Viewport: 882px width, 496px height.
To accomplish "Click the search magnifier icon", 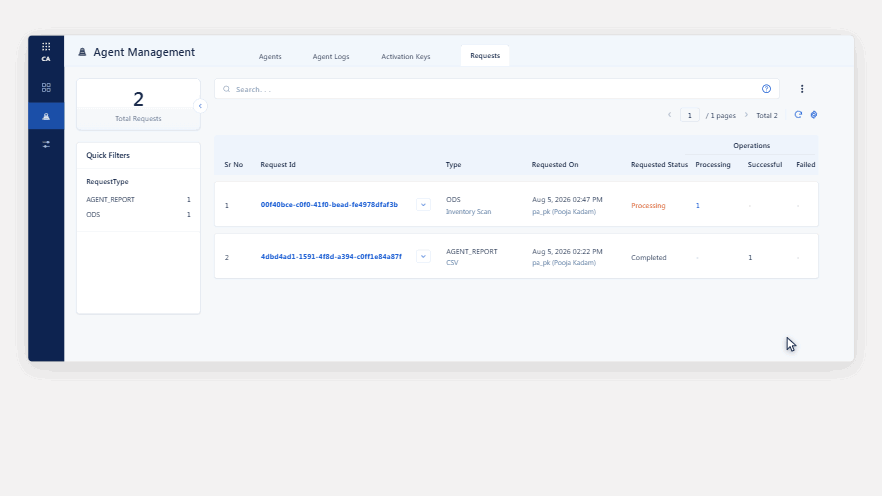I will tap(227, 89).
